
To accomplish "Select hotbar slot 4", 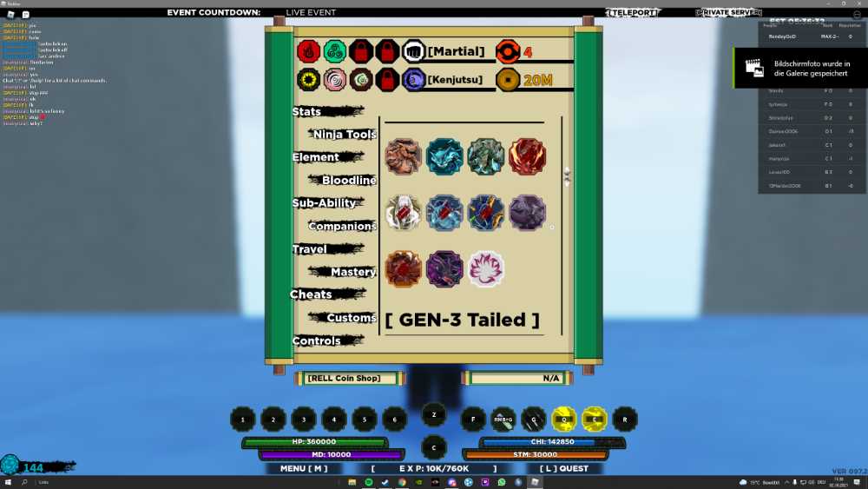I will [334, 420].
